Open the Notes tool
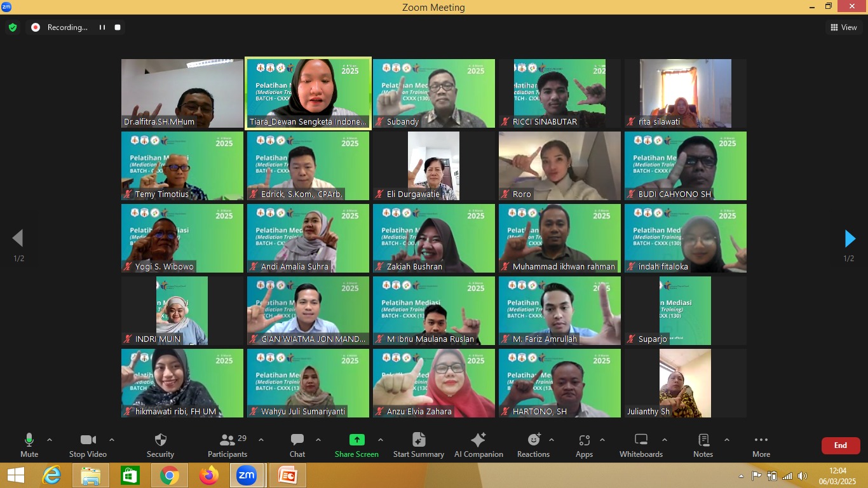 click(x=703, y=445)
